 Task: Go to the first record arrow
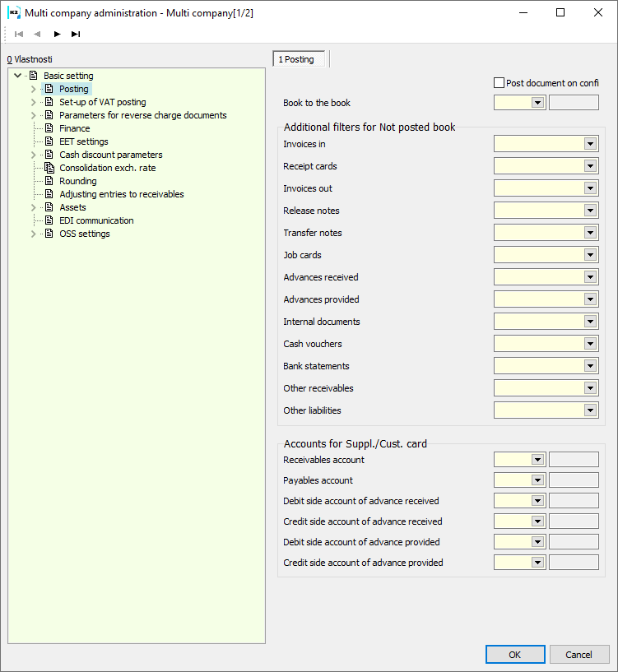(19, 34)
